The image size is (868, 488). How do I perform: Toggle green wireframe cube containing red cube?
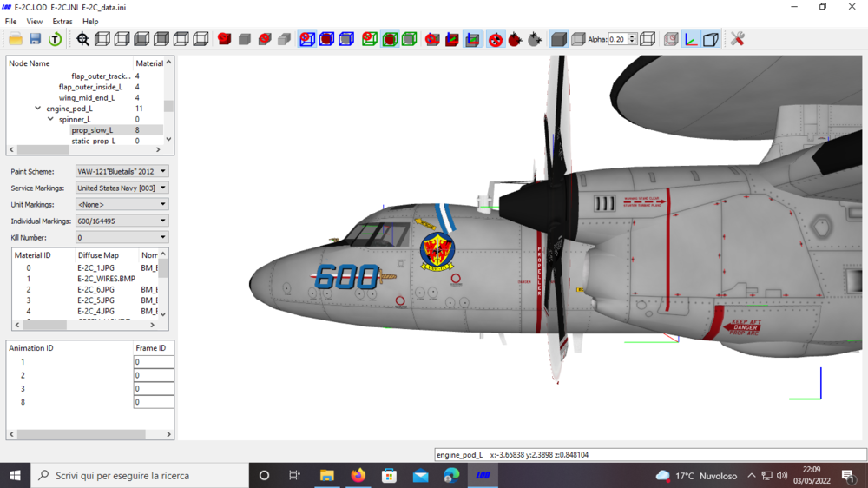390,39
